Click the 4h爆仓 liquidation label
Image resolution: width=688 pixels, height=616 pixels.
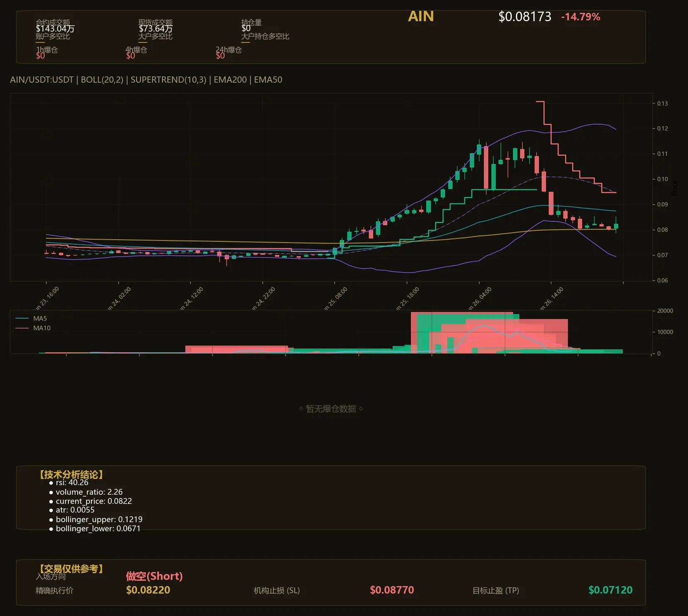[137, 50]
